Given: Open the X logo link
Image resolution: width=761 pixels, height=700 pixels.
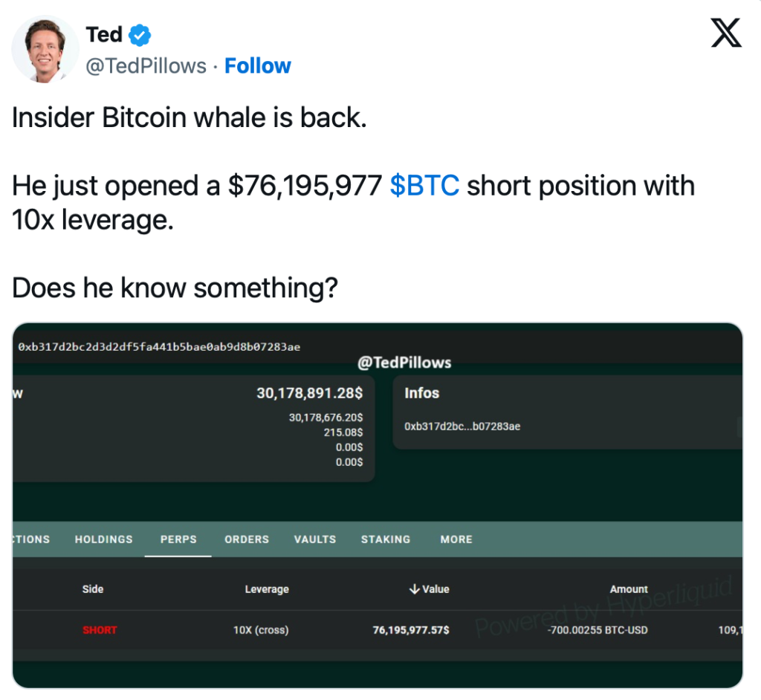Looking at the screenshot, I should (x=725, y=34).
